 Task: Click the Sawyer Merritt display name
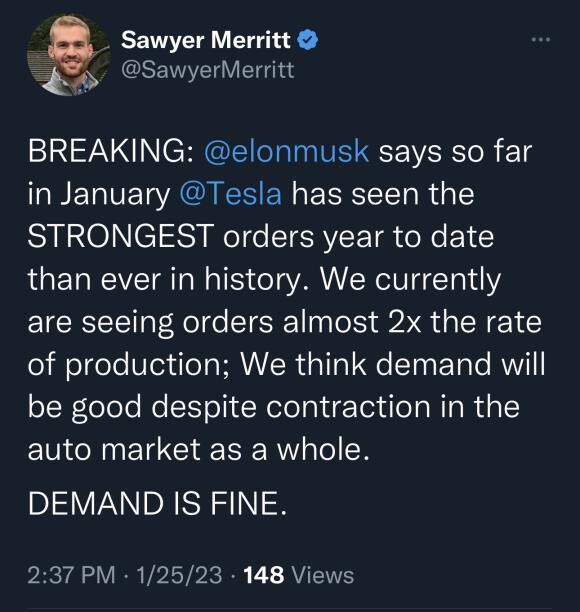coord(206,40)
